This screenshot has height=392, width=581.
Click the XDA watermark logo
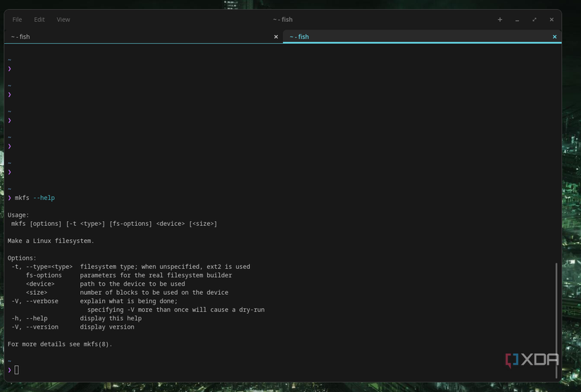click(x=532, y=360)
